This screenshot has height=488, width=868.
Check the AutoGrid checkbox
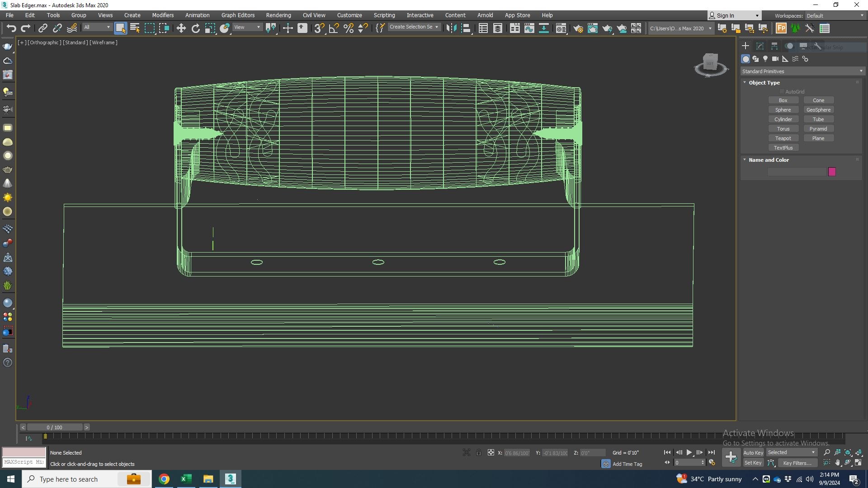(782, 92)
